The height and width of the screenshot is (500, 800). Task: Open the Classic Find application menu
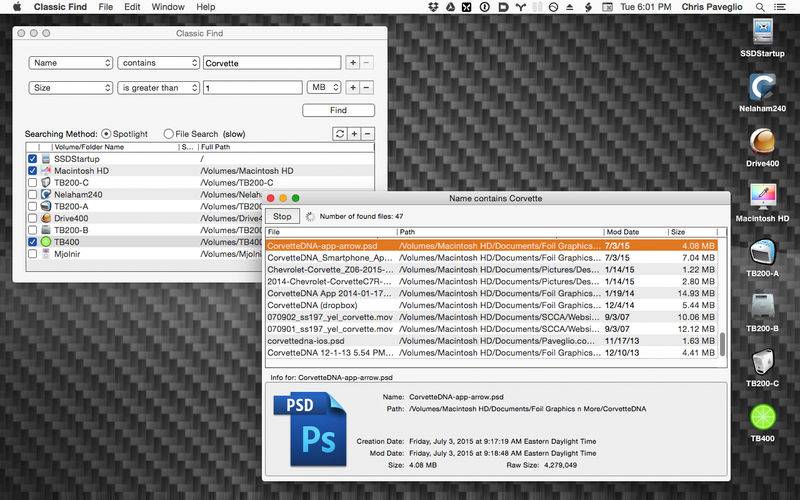tap(60, 7)
